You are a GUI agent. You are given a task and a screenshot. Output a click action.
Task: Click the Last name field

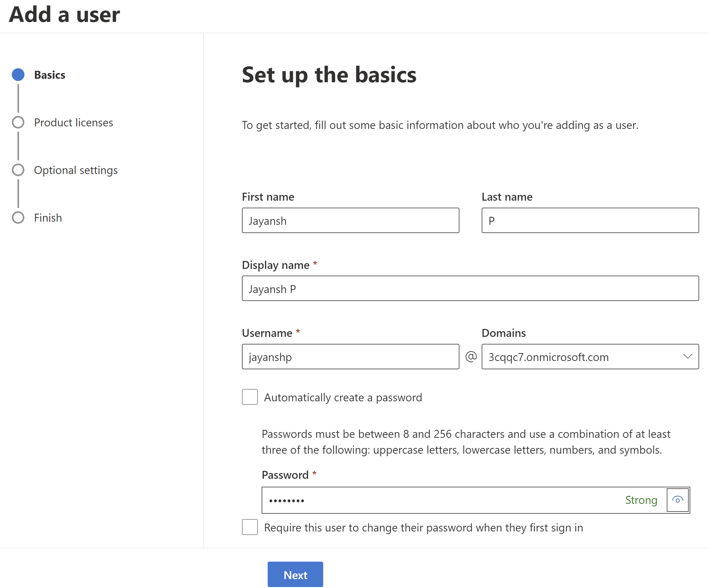(x=590, y=220)
